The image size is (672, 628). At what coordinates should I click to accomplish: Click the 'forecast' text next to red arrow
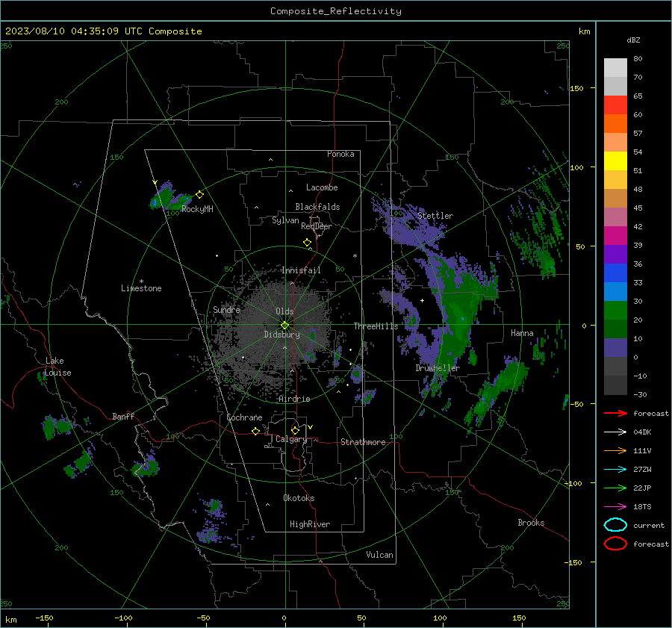click(651, 413)
